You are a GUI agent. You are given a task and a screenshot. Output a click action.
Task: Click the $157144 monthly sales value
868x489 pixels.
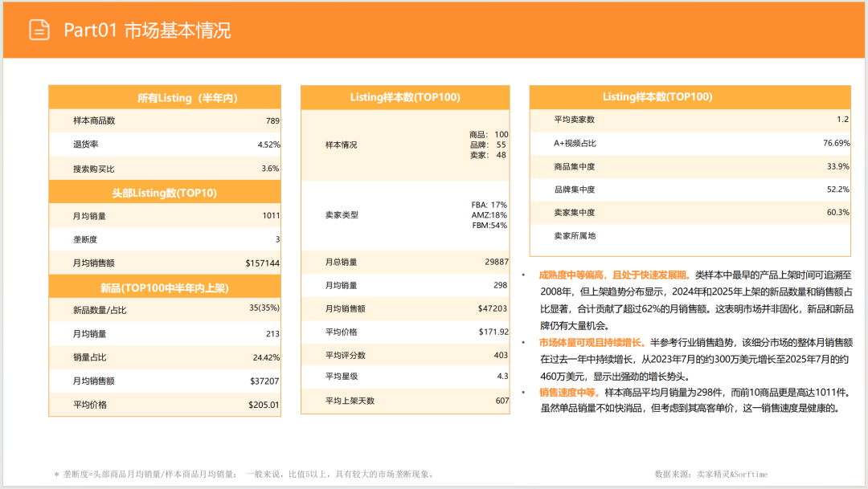(x=262, y=263)
